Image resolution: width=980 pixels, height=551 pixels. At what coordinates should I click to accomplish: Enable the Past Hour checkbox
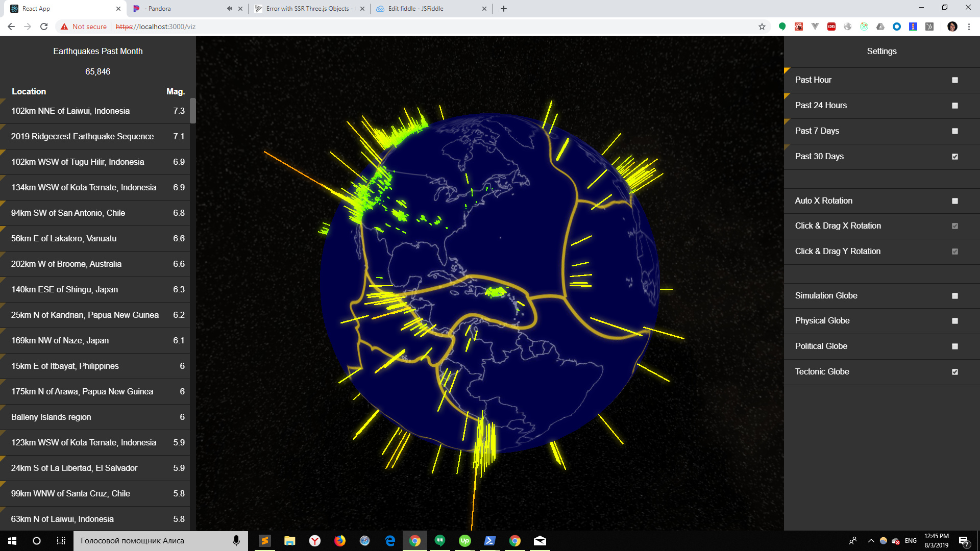[954, 80]
